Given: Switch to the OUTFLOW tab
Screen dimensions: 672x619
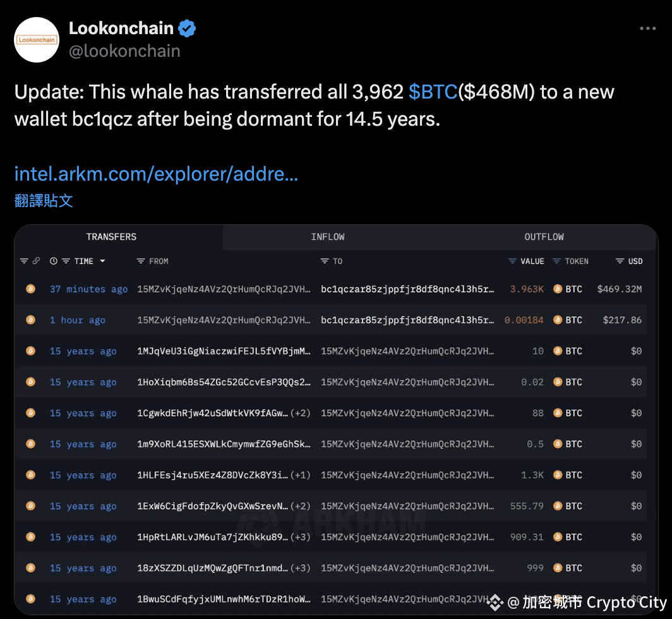Looking at the screenshot, I should pyautogui.click(x=544, y=237).
